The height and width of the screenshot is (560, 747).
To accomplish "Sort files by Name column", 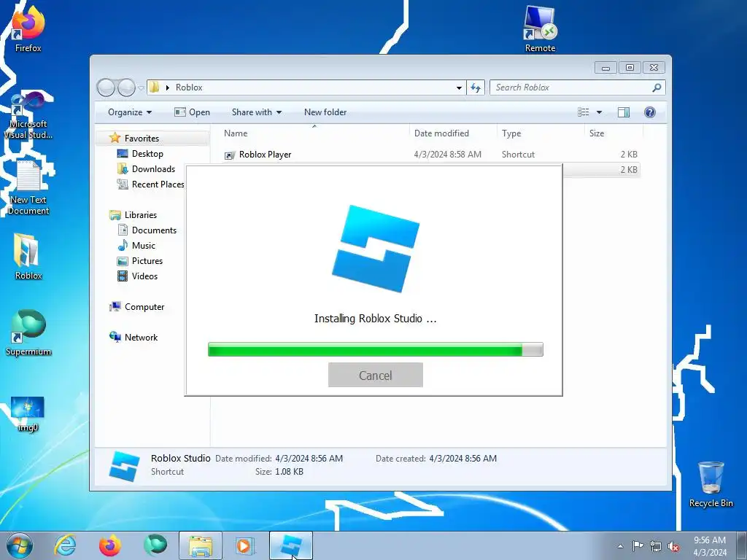I will point(314,133).
